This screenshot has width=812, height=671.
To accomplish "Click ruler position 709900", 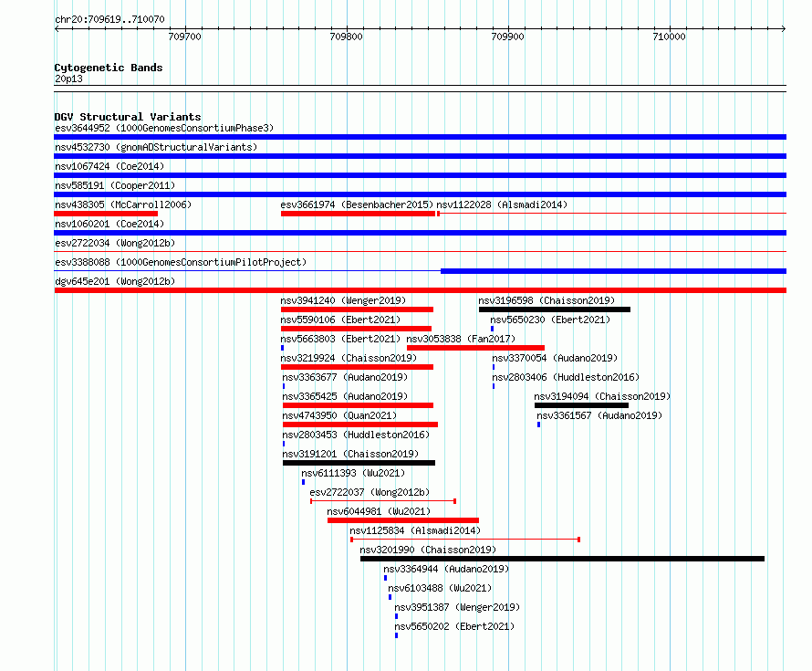I will point(508,37).
